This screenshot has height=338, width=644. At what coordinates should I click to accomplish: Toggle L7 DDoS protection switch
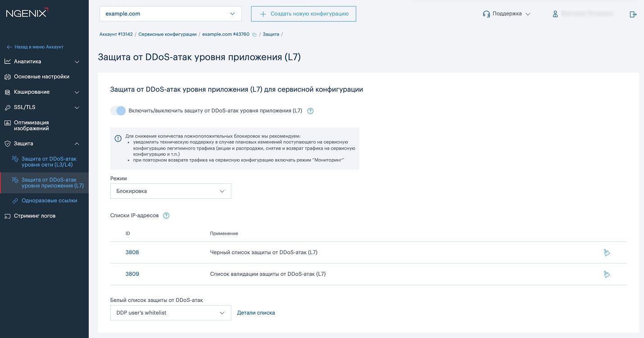tap(118, 111)
